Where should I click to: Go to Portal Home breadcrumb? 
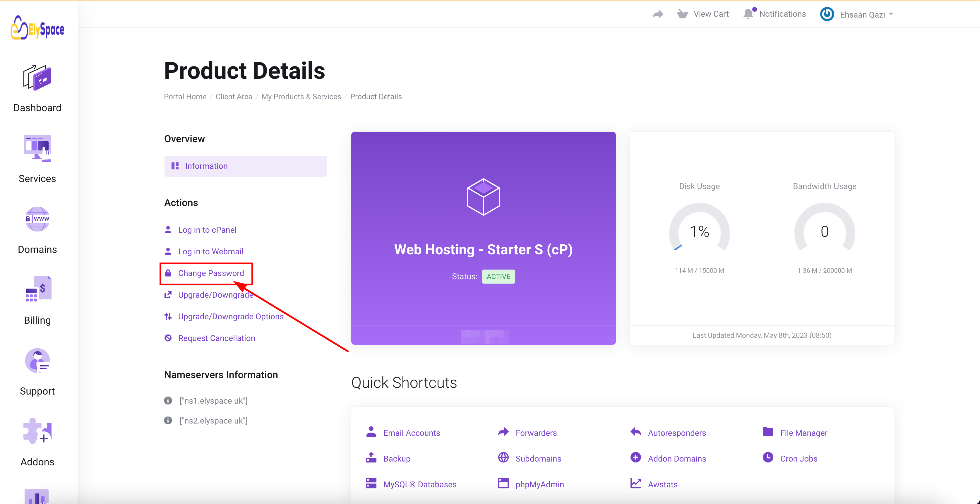[x=185, y=97]
